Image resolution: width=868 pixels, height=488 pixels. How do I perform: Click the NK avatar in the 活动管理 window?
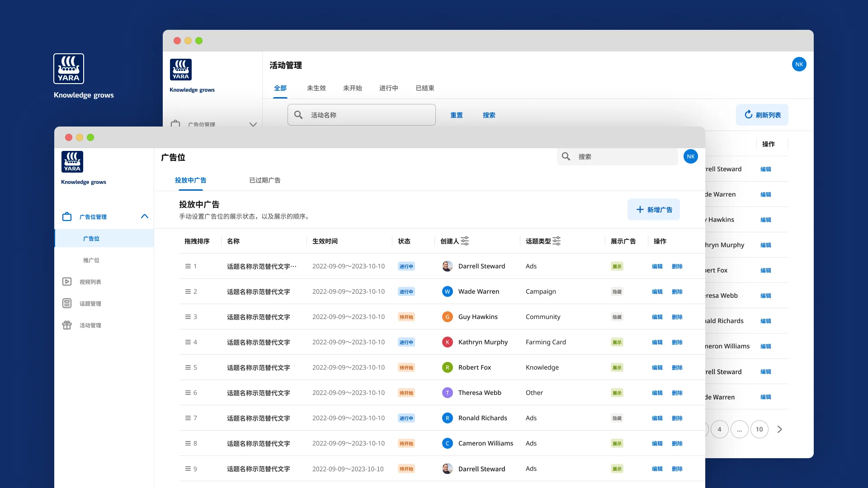799,64
